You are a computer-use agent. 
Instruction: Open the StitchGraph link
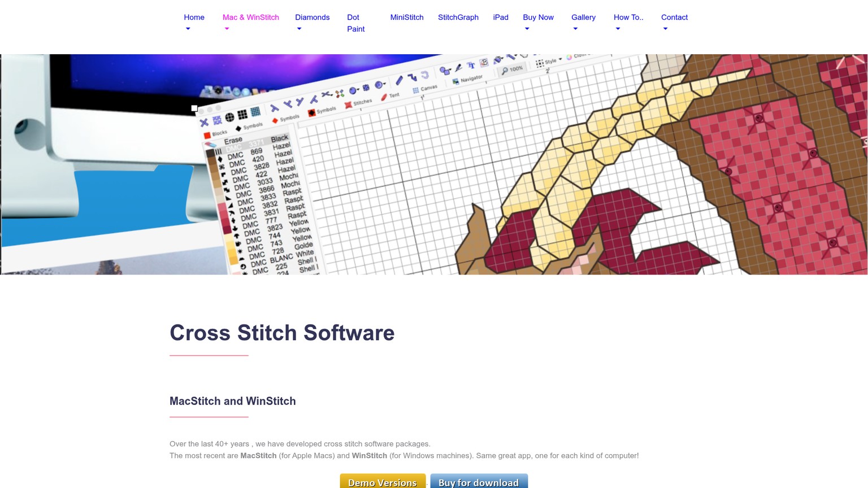click(x=458, y=18)
